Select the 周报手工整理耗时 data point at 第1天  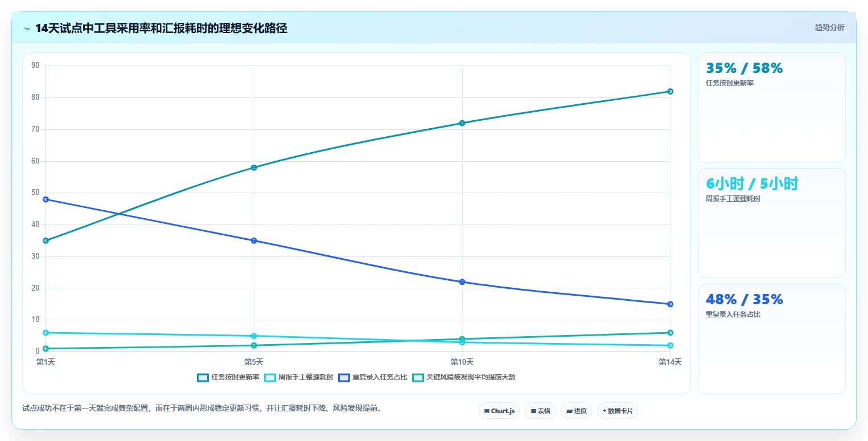point(46,333)
